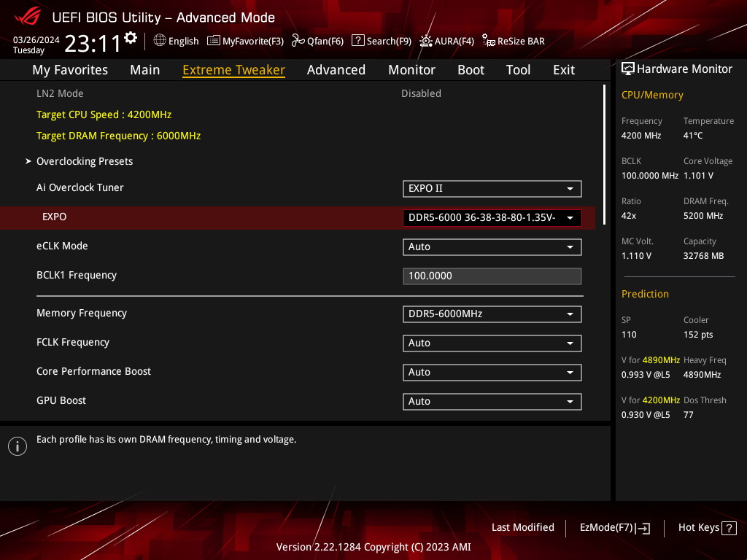The image size is (747, 560).
Task: Click the 42x ratio value
Action: click(629, 216)
